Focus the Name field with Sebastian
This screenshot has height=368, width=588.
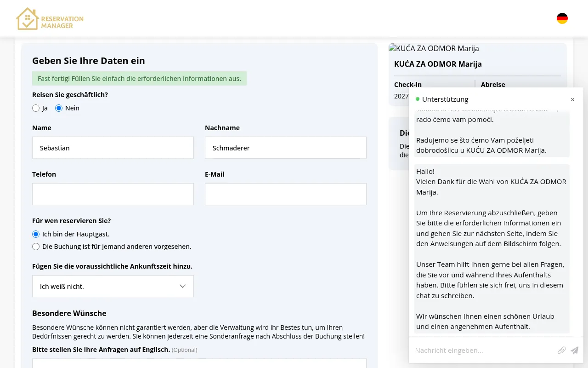[x=113, y=148]
